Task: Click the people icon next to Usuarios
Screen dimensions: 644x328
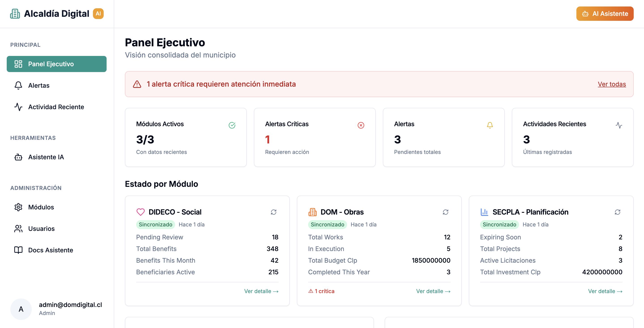Action: click(18, 229)
